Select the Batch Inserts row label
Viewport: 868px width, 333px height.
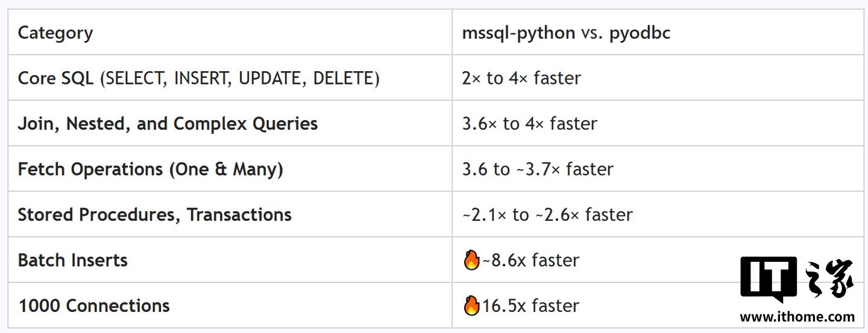pos(73,261)
